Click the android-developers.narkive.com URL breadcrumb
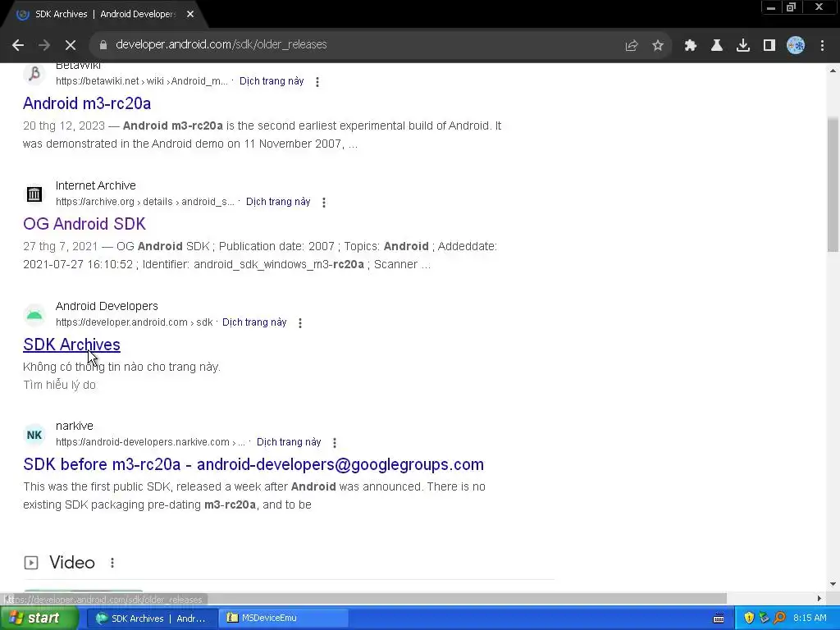840x630 pixels. coord(151,442)
